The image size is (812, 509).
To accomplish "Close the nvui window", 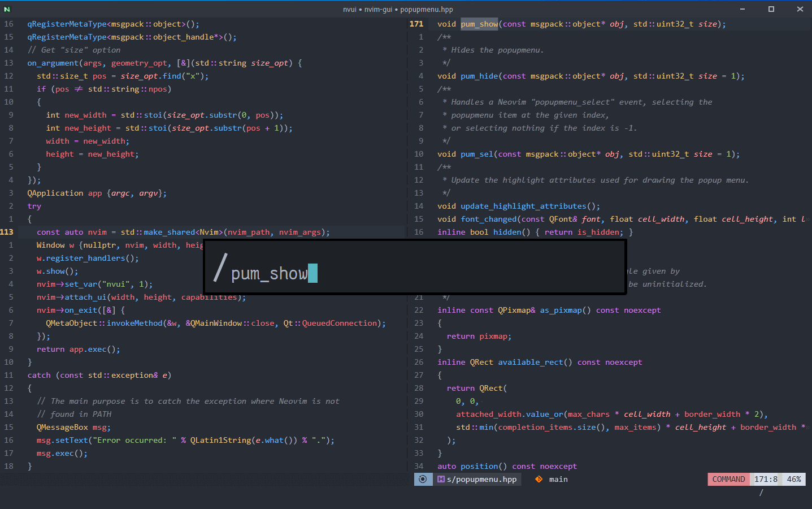I will 800,9.
